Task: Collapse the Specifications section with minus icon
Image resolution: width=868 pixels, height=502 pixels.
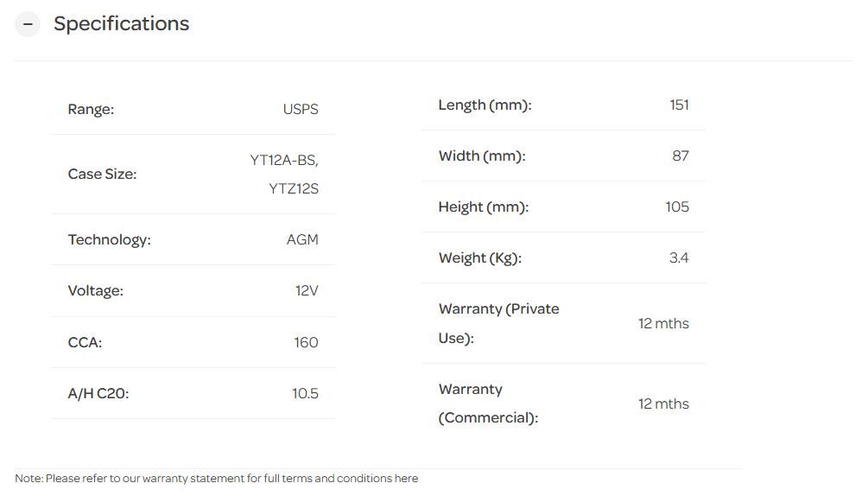Action: 28,24
